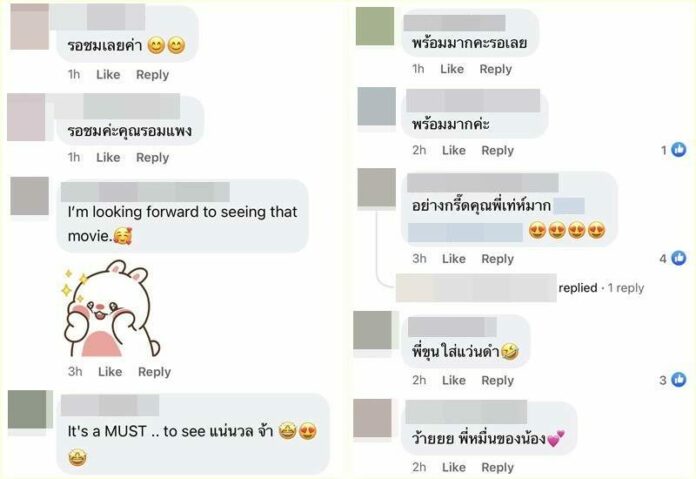The width and height of the screenshot is (696, 479).
Task: Click the like reaction icon with count 4
Action: (678, 258)
